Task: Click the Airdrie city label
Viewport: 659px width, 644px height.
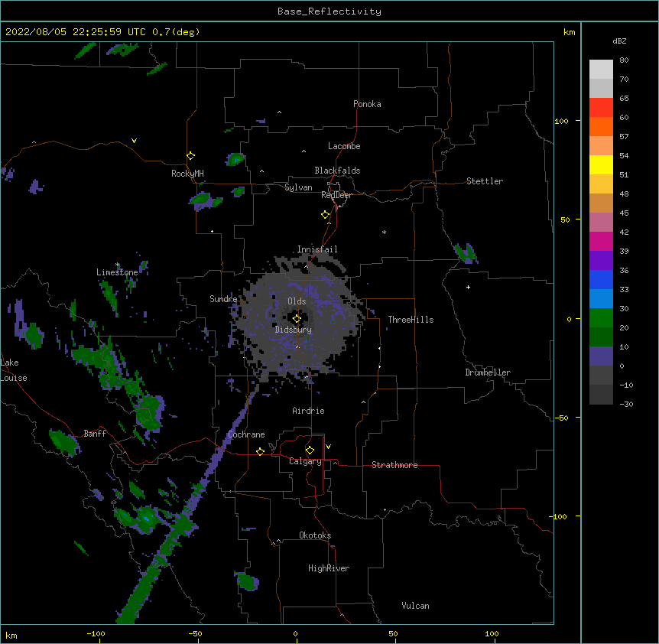Action: pyautogui.click(x=309, y=411)
